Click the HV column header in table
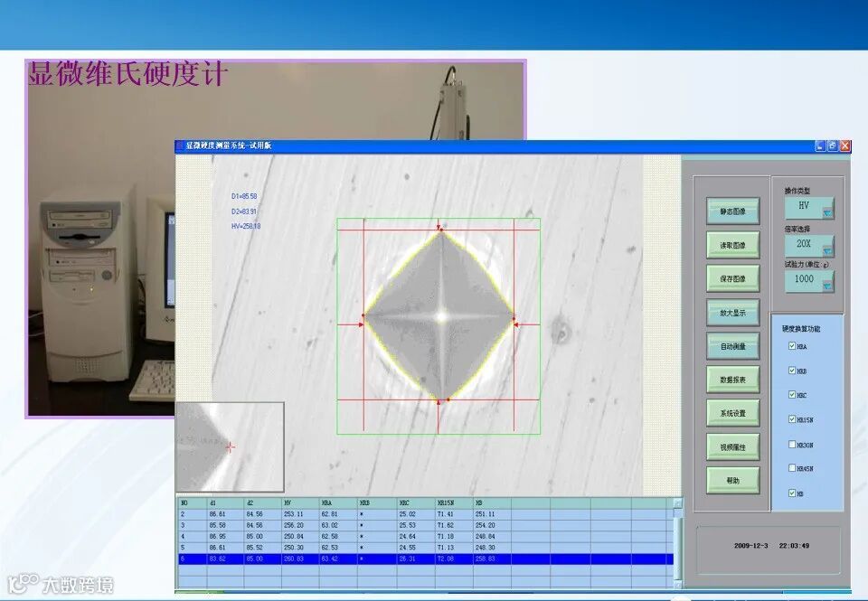868x601 pixels. [x=300, y=503]
